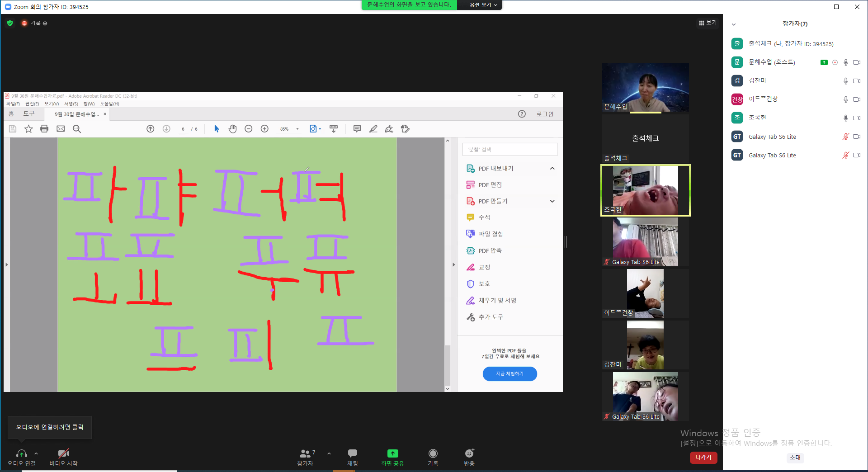The width and height of the screenshot is (868, 472).
Task: Click the '문할' 검색 tools search field
Action: (x=510, y=150)
